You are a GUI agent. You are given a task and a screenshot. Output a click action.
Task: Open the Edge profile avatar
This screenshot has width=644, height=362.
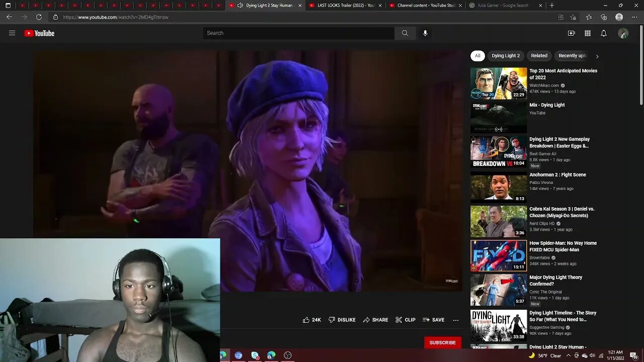tap(619, 17)
